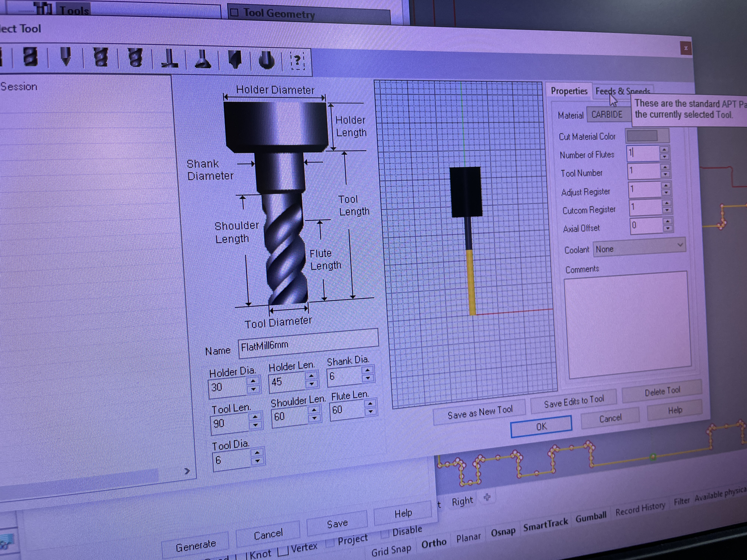Click Help in the background operation dialog
747x560 pixels.
[403, 513]
